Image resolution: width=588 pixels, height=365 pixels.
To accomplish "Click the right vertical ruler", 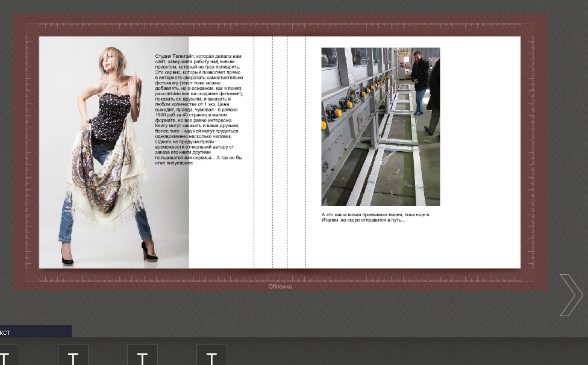I will [x=530, y=152].
